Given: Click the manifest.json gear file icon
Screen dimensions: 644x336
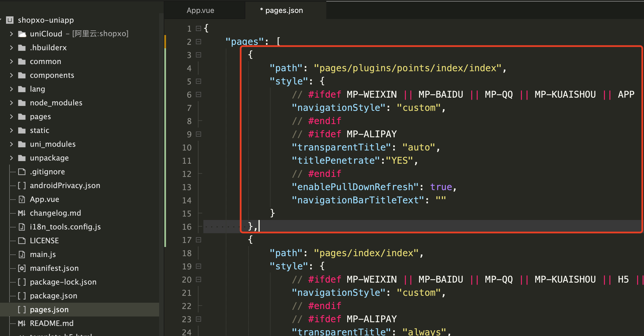Looking at the screenshot, I should 22,268.
